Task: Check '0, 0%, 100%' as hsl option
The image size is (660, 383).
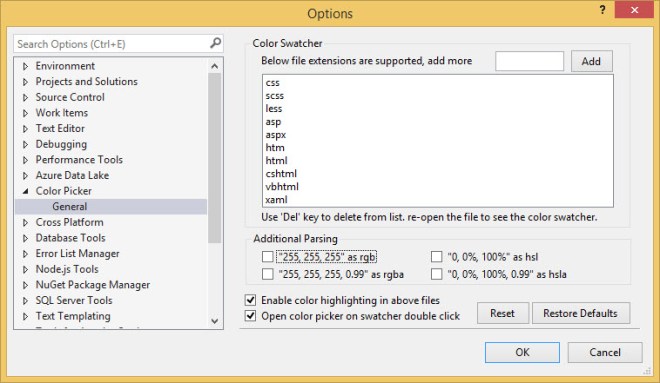Action: [x=436, y=256]
